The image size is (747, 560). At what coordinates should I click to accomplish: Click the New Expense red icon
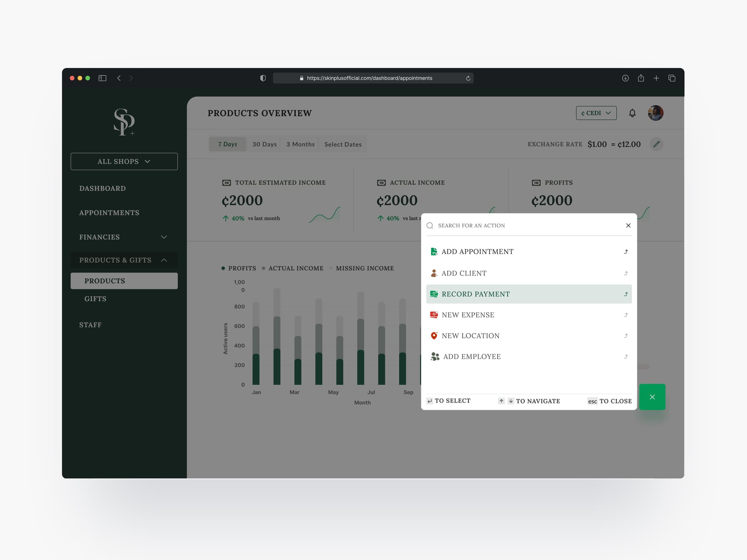tap(434, 315)
